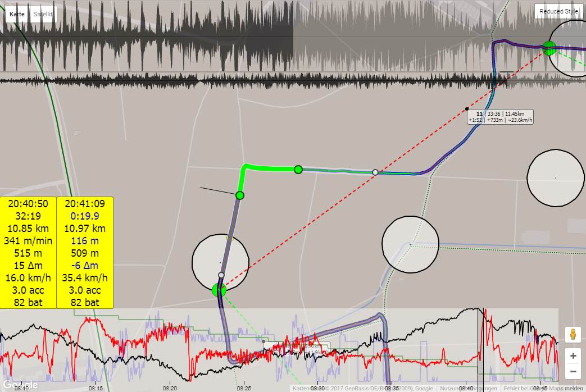Switch map to Satellit view

point(43,14)
